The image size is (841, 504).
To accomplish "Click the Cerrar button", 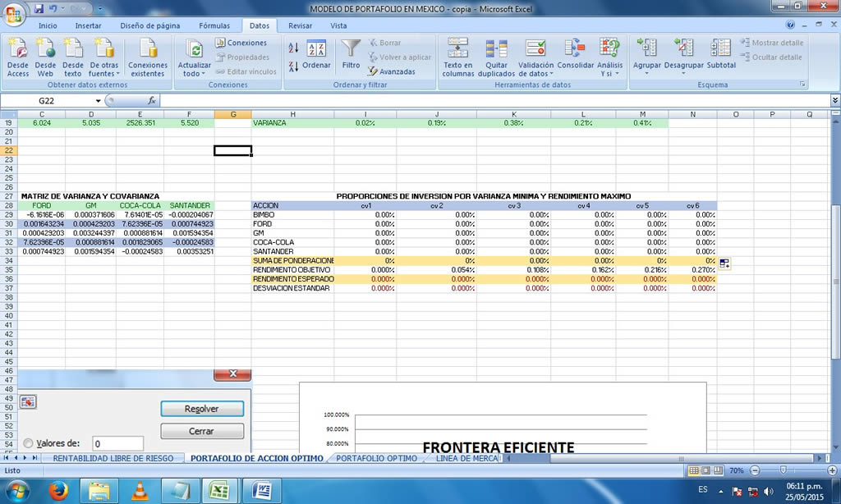I will (x=202, y=431).
